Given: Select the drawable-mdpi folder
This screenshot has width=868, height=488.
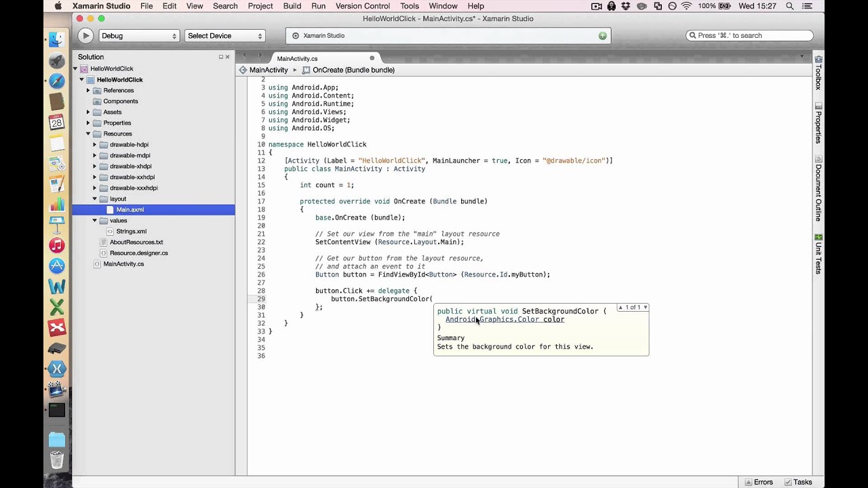Looking at the screenshot, I should coord(130,155).
